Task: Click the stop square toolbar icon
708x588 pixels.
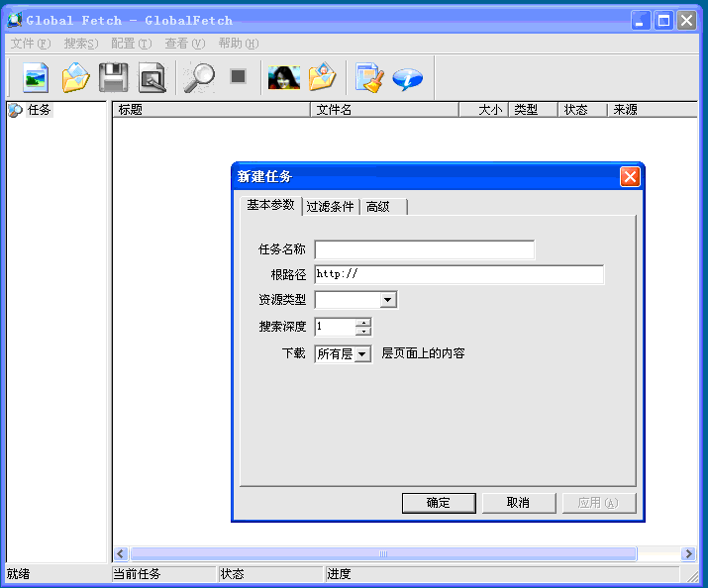Action: 238,76
